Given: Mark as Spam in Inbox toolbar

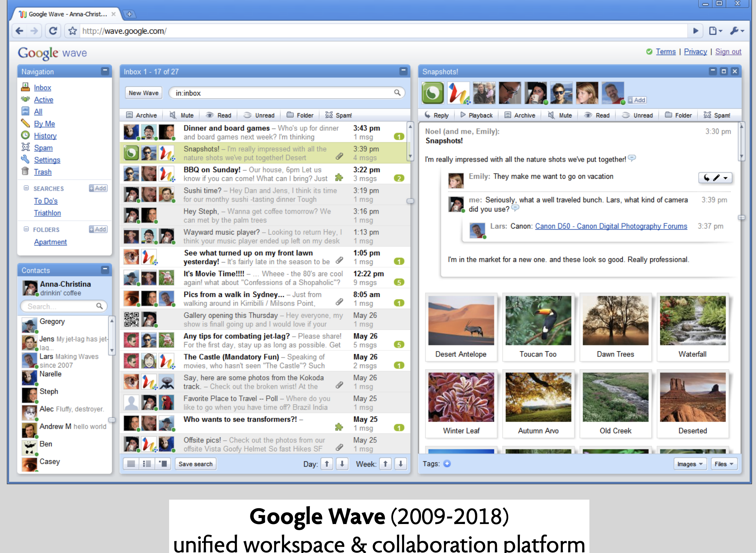Looking at the screenshot, I should point(339,115).
